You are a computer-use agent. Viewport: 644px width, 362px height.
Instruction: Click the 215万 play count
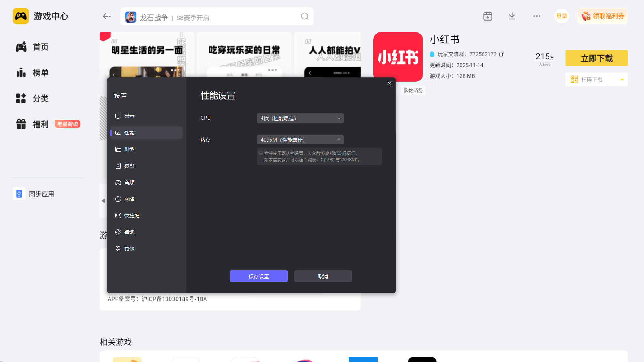click(x=544, y=57)
